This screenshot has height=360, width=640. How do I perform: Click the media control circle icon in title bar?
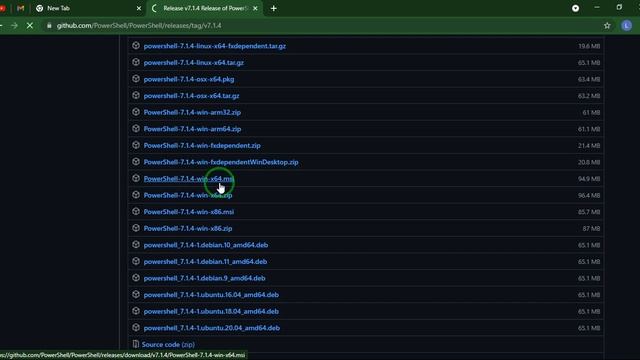pos(576,8)
